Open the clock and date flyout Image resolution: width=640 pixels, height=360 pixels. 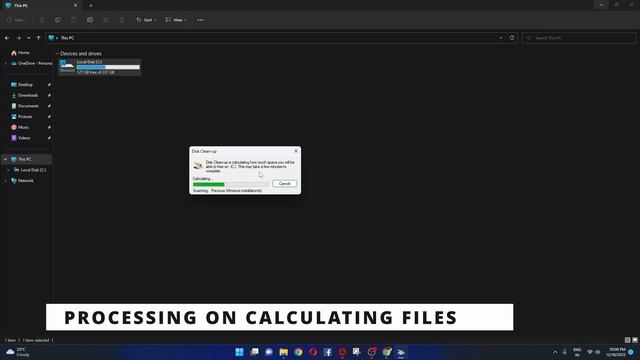(617, 352)
